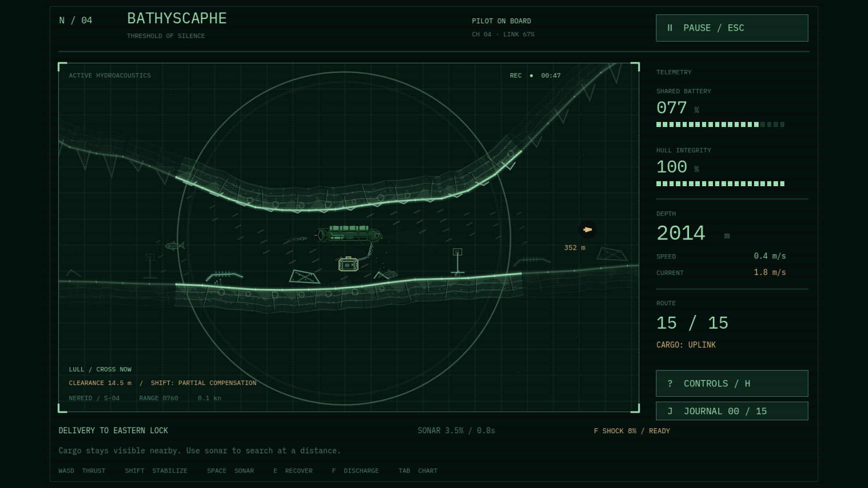Click the 'LULL / CROSS NOW' message
The width and height of the screenshot is (868, 488).
tap(100, 370)
